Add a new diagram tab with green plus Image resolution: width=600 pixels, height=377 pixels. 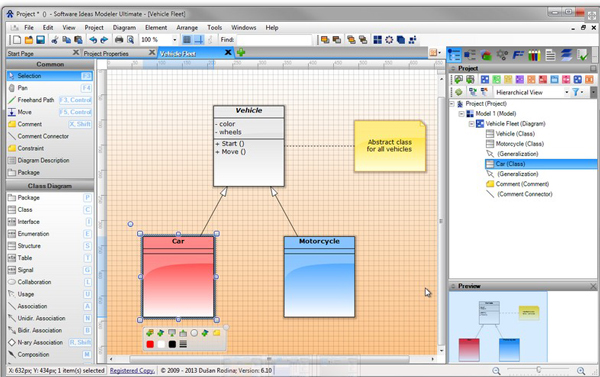241,52
